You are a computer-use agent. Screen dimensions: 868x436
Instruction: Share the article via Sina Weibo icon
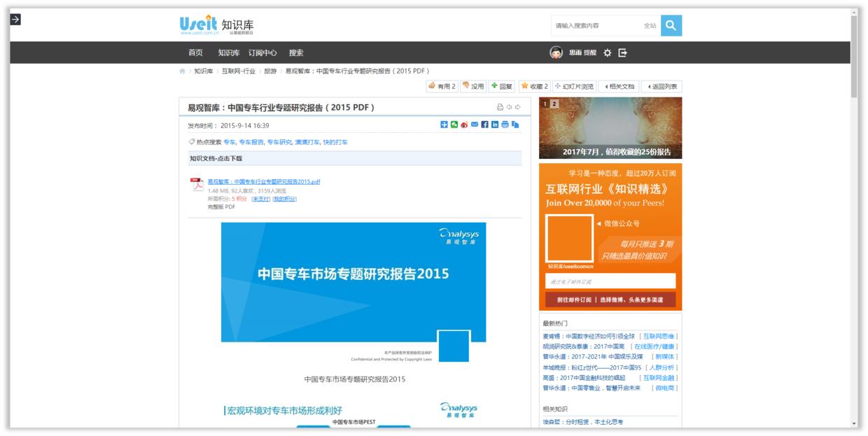[464, 125]
